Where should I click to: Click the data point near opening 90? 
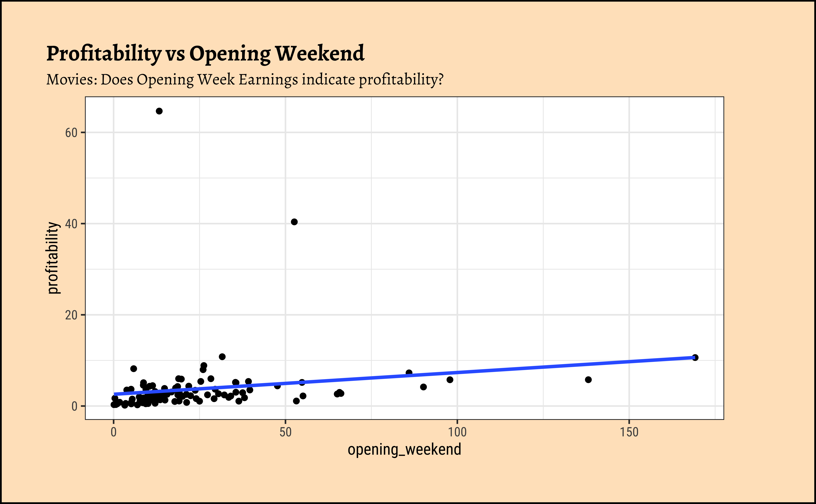click(x=424, y=387)
